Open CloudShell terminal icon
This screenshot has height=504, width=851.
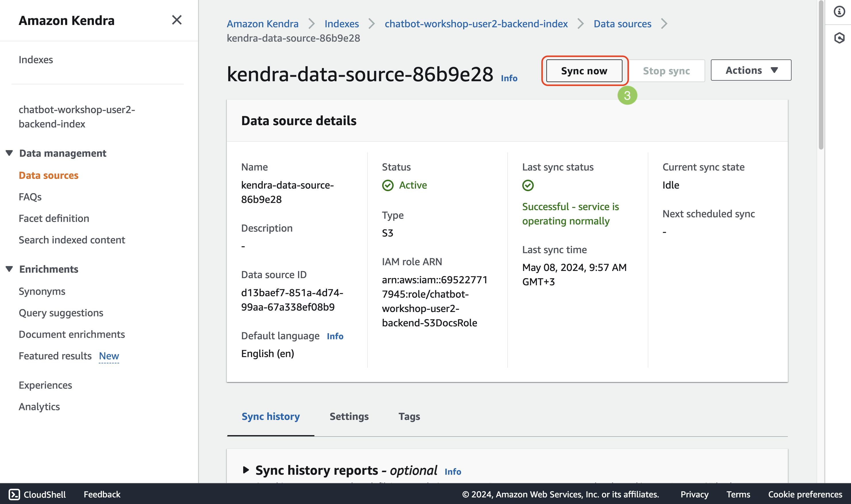[x=14, y=494]
